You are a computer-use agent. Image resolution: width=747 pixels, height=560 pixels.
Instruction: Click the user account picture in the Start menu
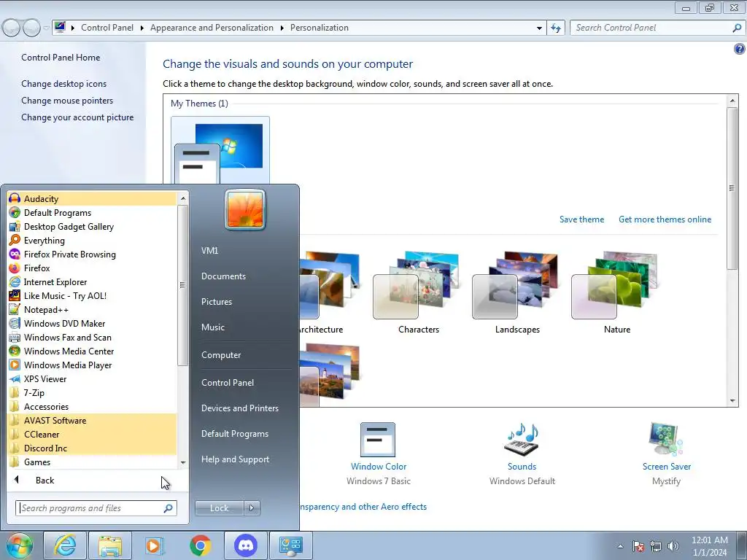(x=245, y=209)
